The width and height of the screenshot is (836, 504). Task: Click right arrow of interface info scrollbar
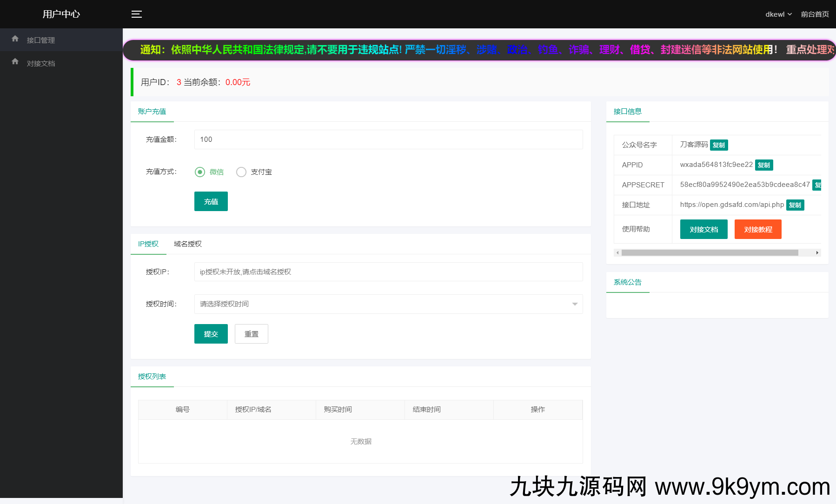[817, 253]
